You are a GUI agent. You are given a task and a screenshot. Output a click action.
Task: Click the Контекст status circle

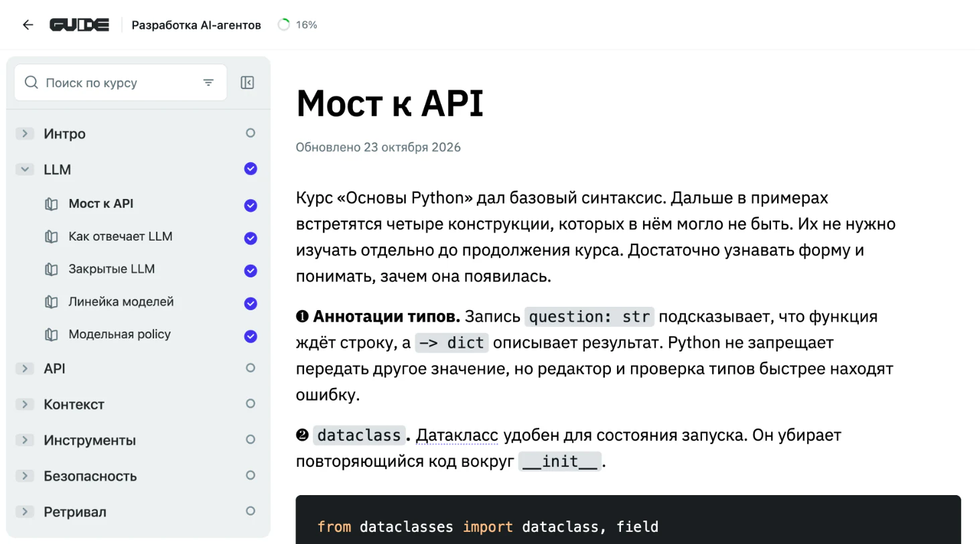coord(251,404)
